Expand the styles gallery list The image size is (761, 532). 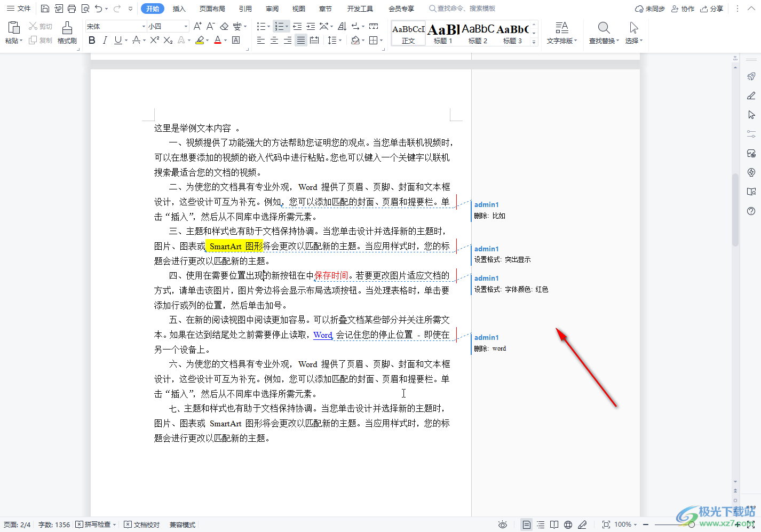534,42
